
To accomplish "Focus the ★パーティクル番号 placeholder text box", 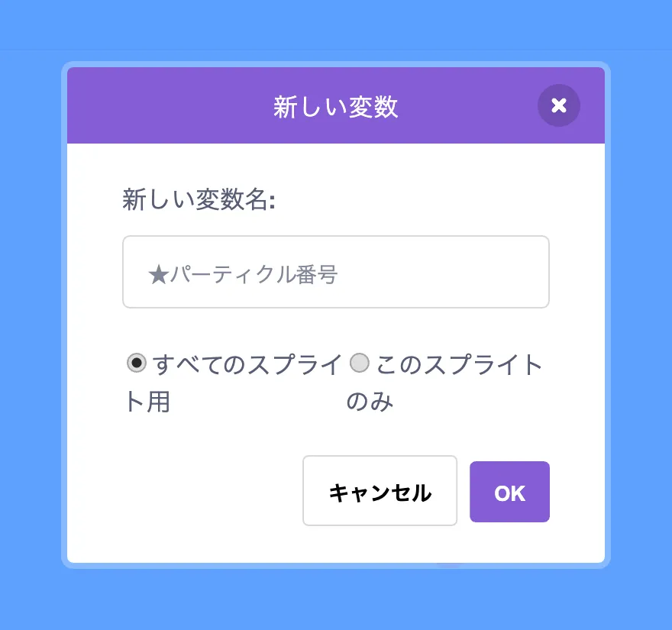I will [x=336, y=272].
